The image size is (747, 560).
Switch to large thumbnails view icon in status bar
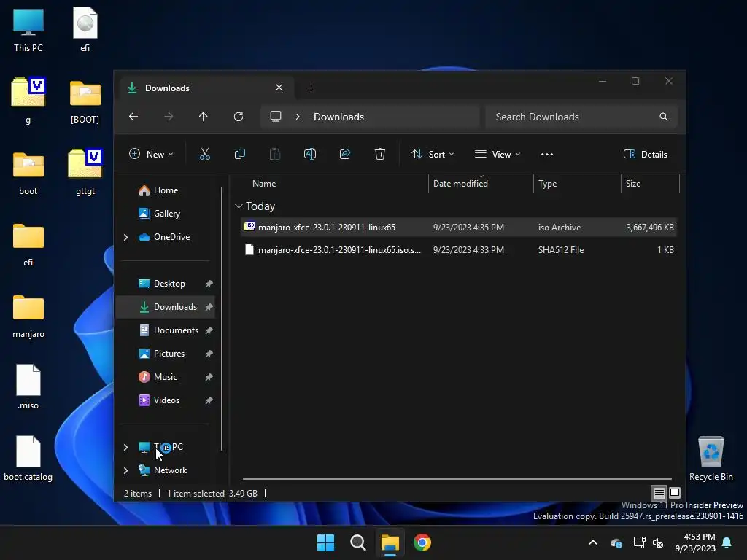click(675, 493)
